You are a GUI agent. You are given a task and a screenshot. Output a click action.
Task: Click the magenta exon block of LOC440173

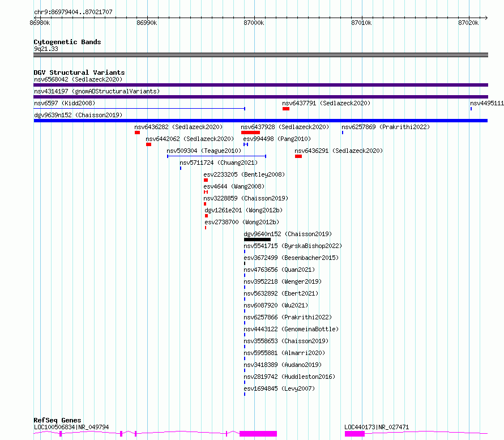[355, 434]
